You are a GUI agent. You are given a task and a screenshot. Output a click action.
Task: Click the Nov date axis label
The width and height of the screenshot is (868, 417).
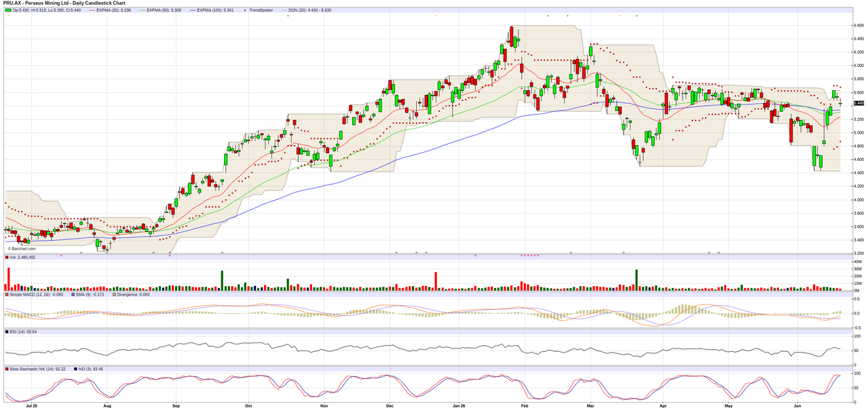pyautogui.click(x=324, y=406)
